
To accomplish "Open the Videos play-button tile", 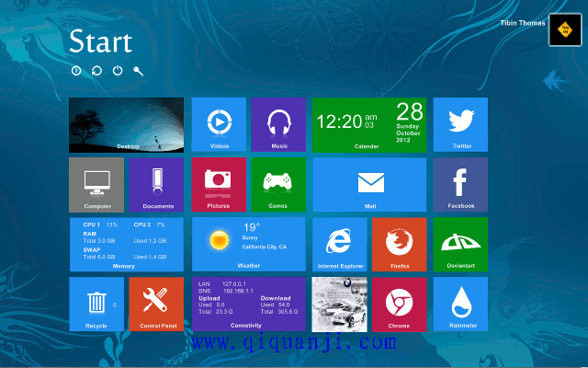I will (x=219, y=124).
